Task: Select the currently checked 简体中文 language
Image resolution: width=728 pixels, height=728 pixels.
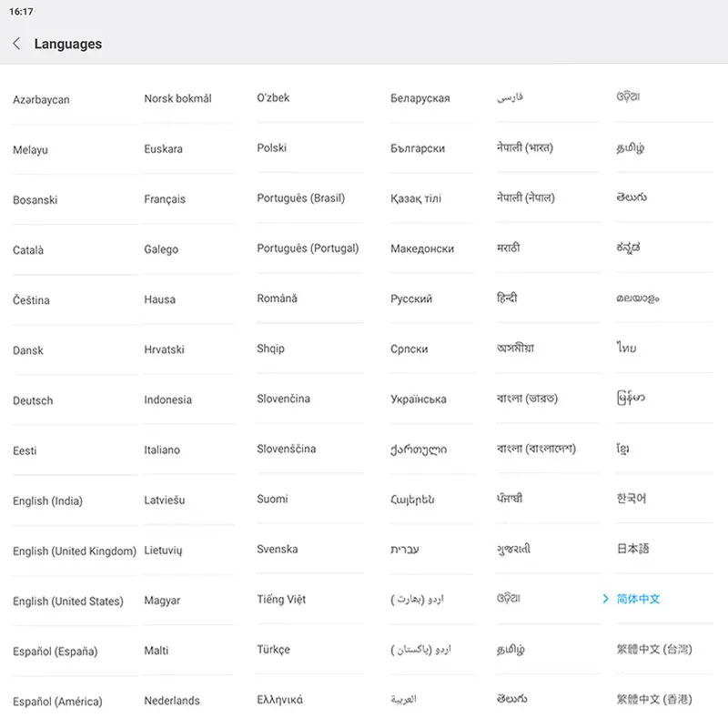Action: tap(638, 599)
